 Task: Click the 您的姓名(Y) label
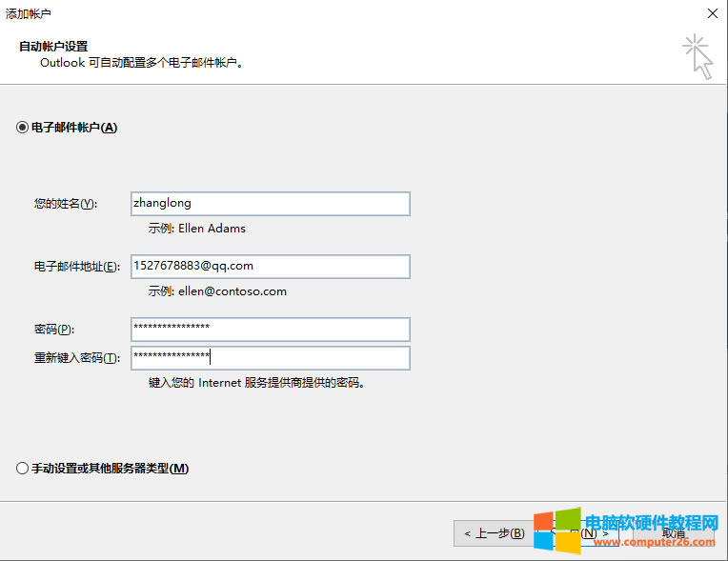coord(65,204)
